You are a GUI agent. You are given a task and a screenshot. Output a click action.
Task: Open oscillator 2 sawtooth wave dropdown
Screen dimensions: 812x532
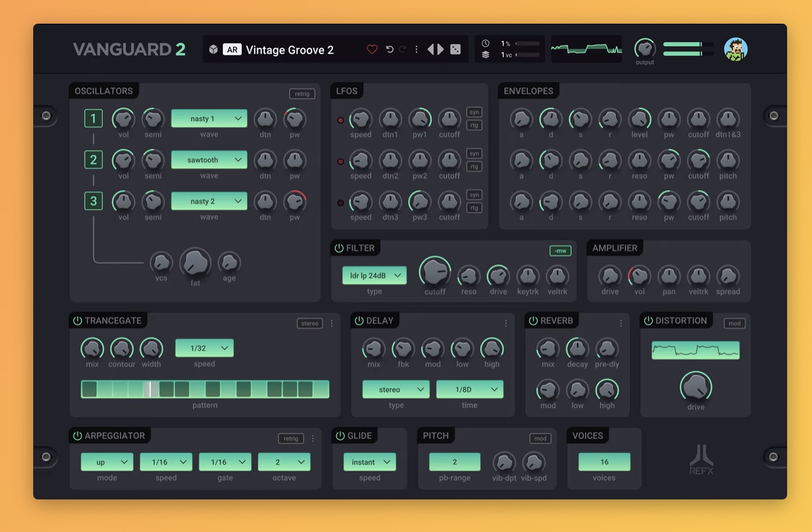pyautogui.click(x=209, y=160)
